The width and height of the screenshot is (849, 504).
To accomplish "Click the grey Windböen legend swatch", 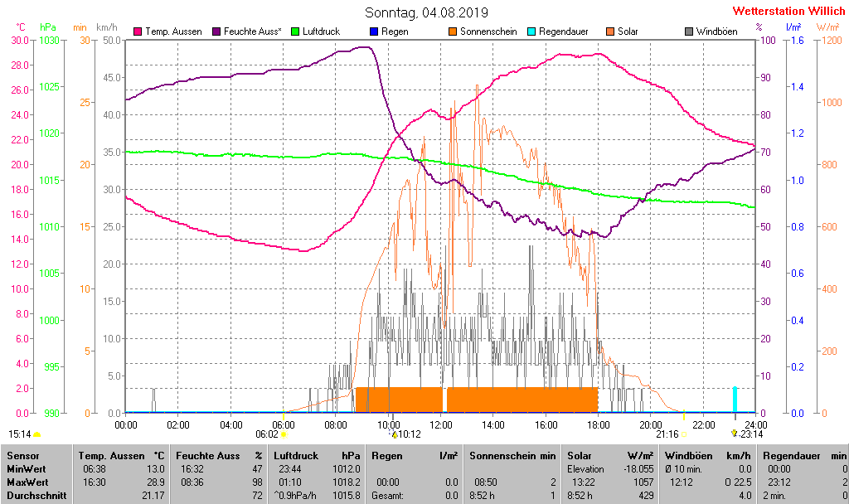I will 689,31.
